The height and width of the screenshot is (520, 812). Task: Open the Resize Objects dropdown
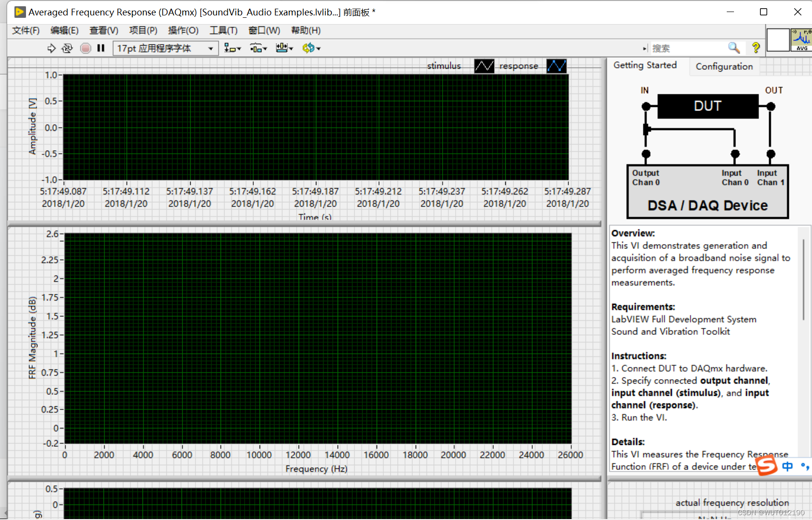pyautogui.click(x=284, y=48)
